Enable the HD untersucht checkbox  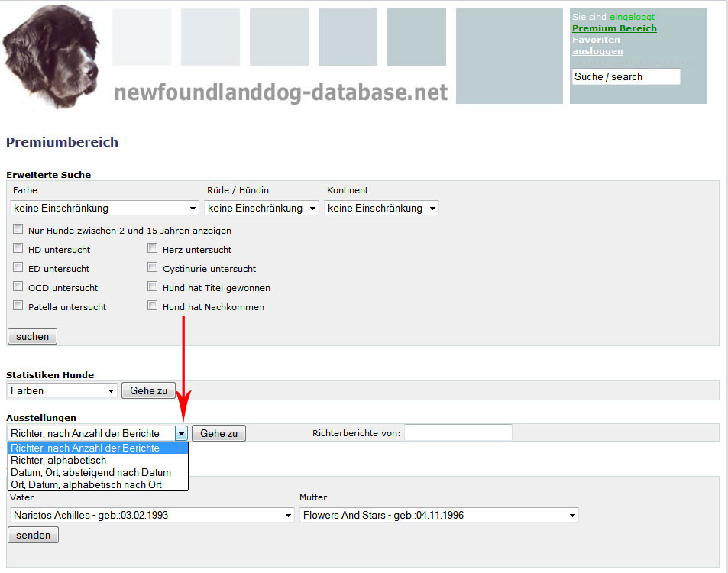click(18, 248)
